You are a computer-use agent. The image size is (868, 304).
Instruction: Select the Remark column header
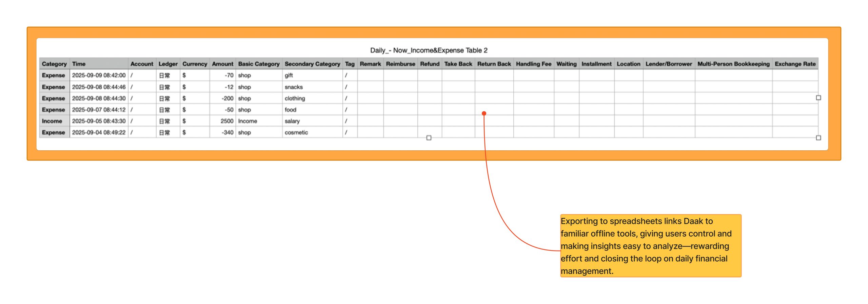click(x=370, y=64)
